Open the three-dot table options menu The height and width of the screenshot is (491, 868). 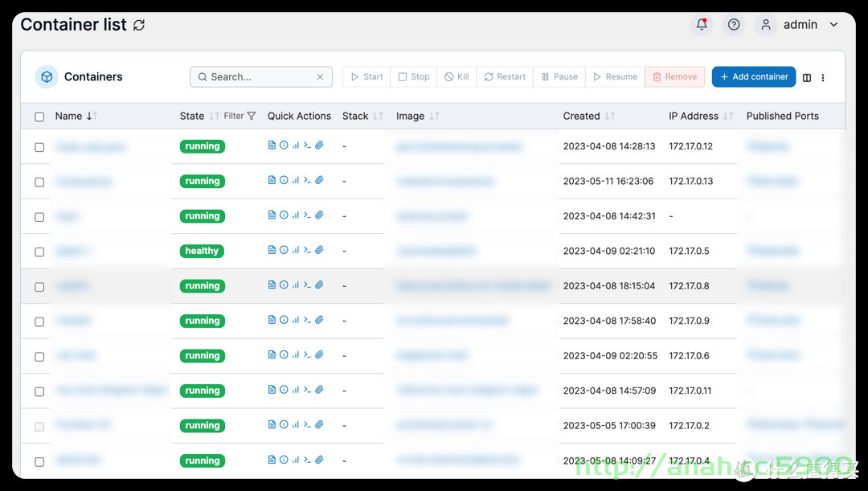823,78
